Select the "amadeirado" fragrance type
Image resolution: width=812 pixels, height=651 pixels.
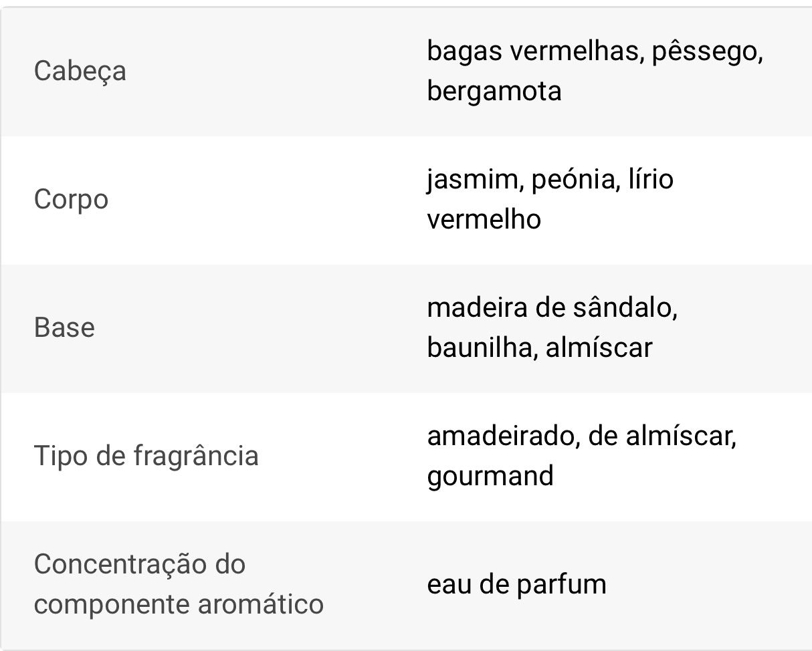click(500, 436)
